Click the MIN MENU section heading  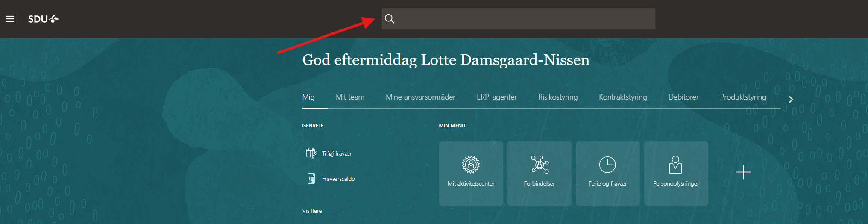pos(452,126)
